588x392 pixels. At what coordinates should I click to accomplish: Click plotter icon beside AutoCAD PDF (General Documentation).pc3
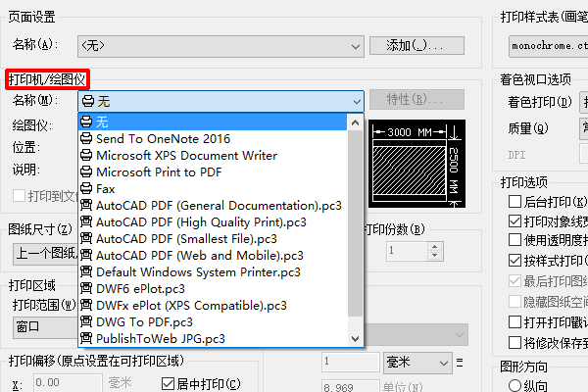click(86, 205)
